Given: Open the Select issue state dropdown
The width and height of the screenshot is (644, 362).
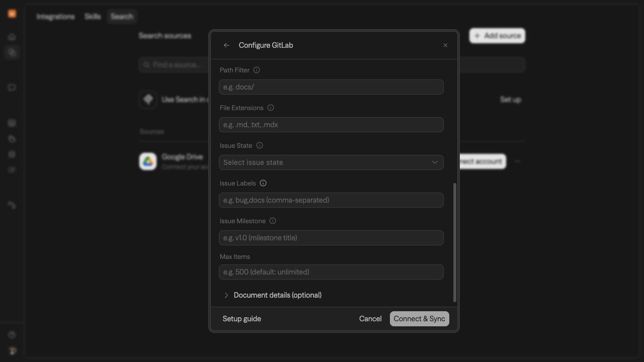Looking at the screenshot, I should (x=331, y=162).
